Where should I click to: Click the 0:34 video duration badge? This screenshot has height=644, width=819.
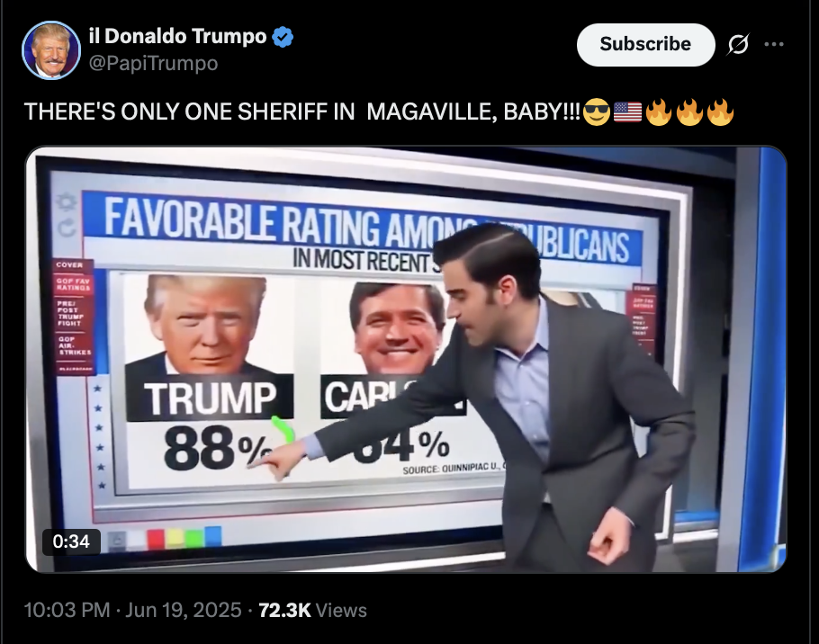pos(72,541)
